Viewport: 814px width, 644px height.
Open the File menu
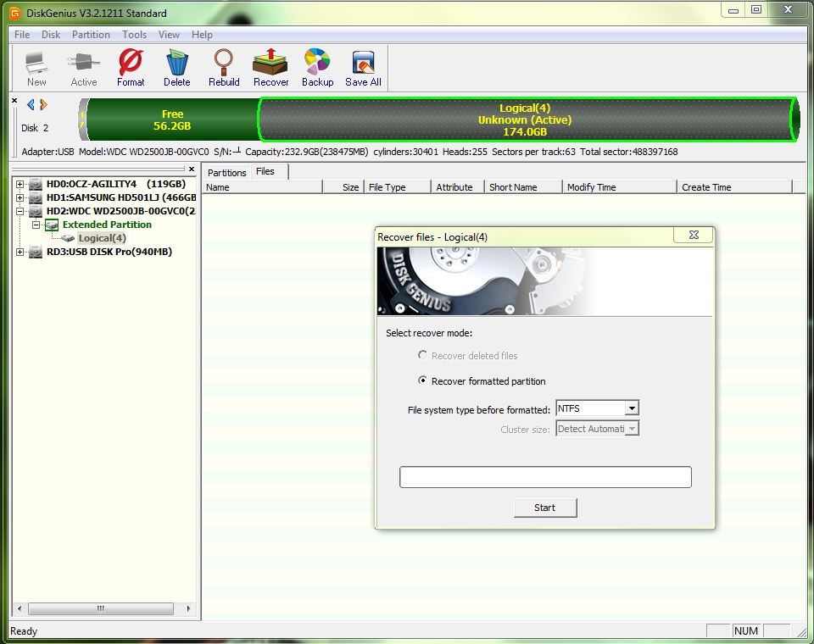22,35
